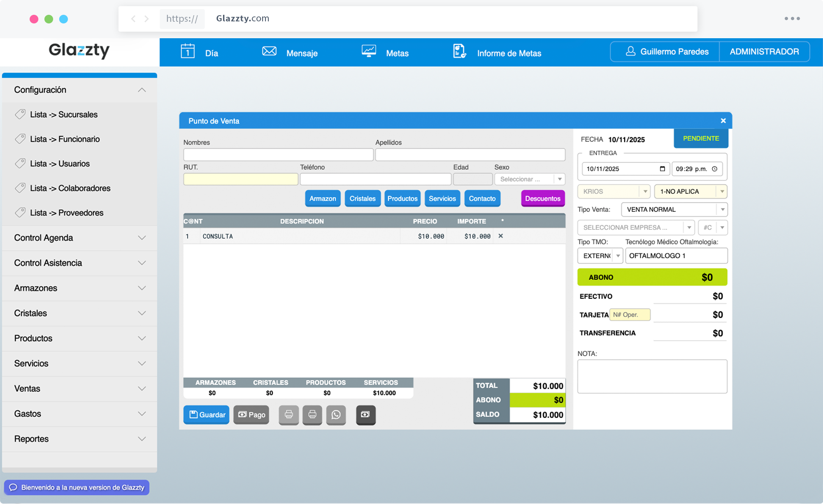Remove the CONSULTA item with the X
Image resolution: width=823 pixels, height=504 pixels.
(500, 236)
